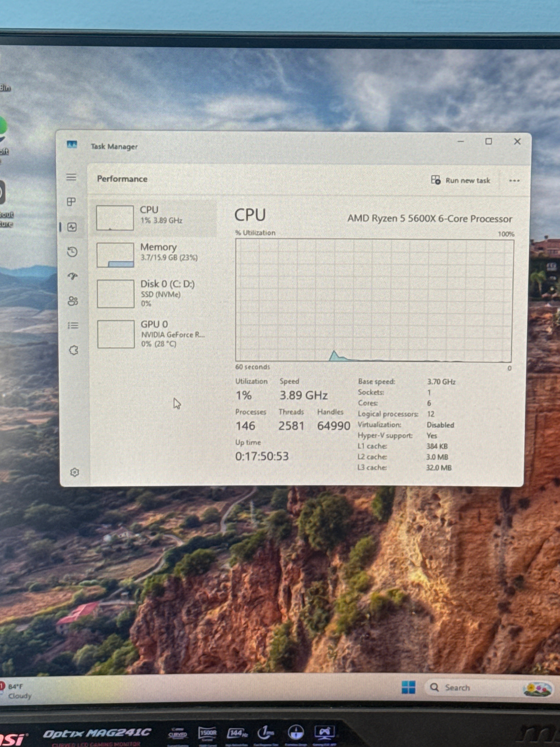The width and height of the screenshot is (560, 747).
Task: Open the Task Manager hamburger navigation menu
Action: coord(71,177)
